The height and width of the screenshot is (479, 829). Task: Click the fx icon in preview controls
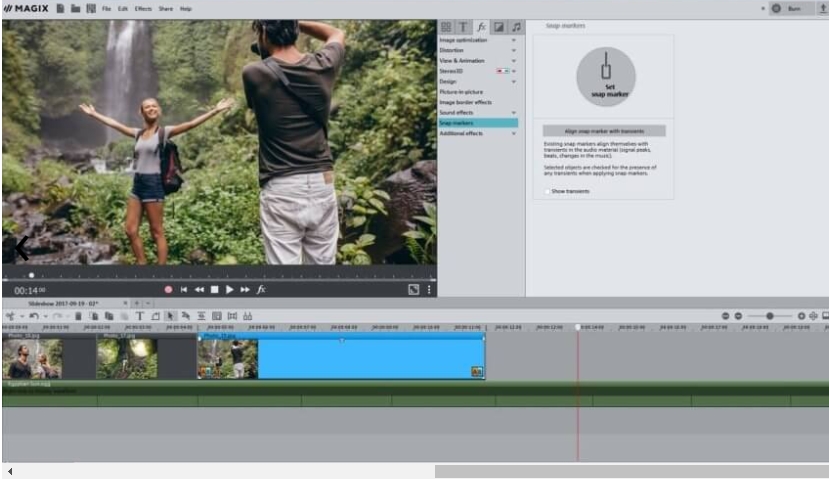click(261, 289)
